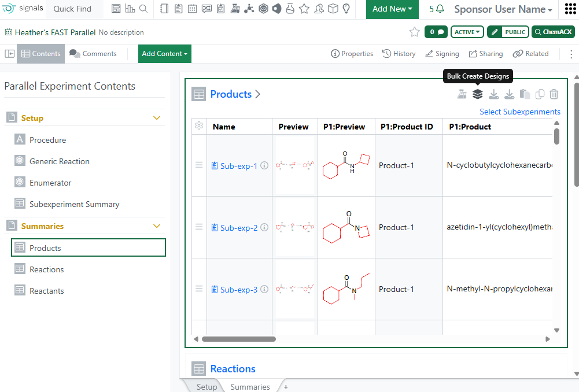579x392 pixels.
Task: Click the info icon beside Sub-exp-1
Action: click(x=264, y=166)
